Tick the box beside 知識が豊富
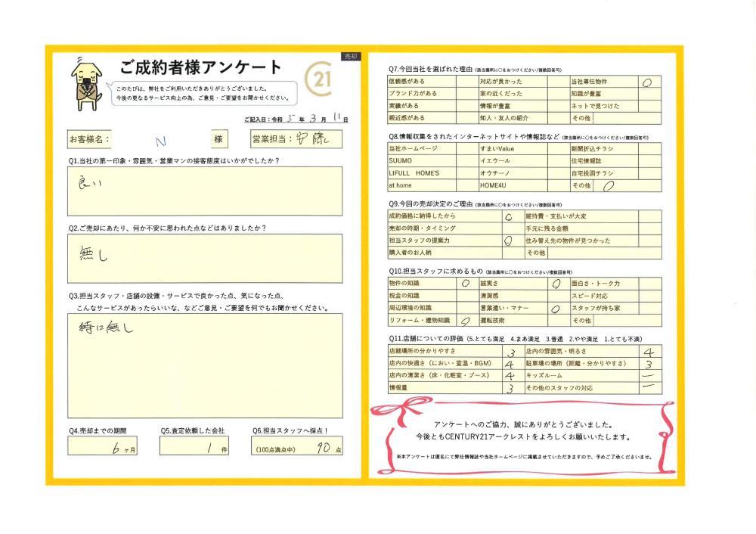This screenshot has width=756, height=534. tap(649, 94)
